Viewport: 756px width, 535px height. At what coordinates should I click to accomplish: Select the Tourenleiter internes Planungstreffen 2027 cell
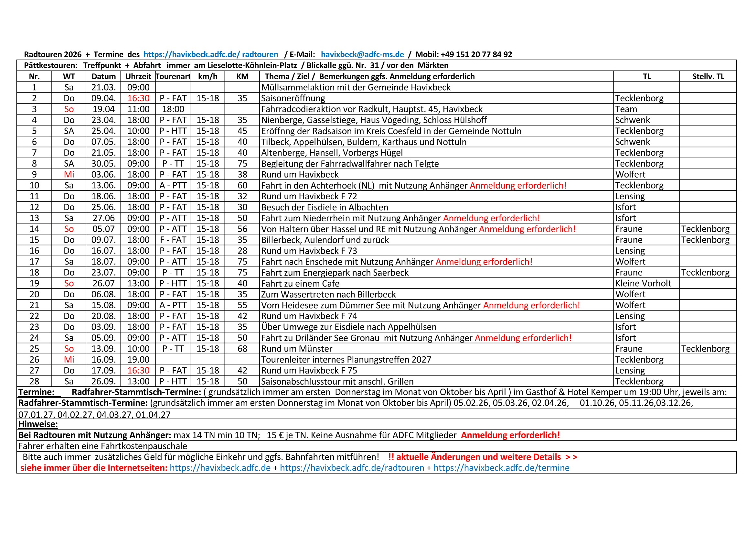(436, 359)
